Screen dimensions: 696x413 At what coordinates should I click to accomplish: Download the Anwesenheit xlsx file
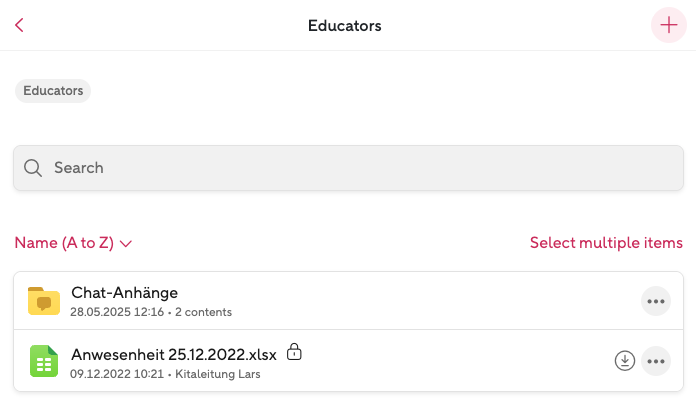click(625, 361)
